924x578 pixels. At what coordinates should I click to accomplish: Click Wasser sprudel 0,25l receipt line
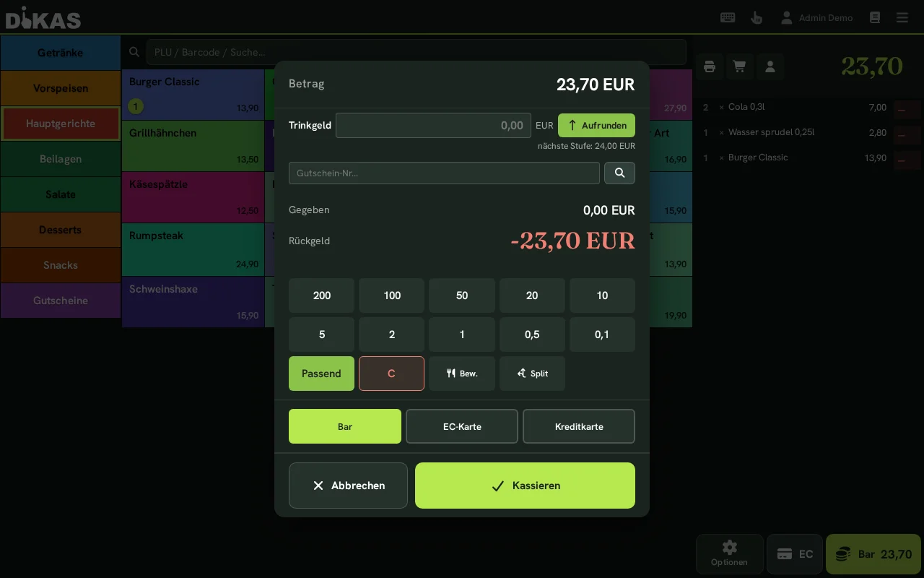[794, 132]
